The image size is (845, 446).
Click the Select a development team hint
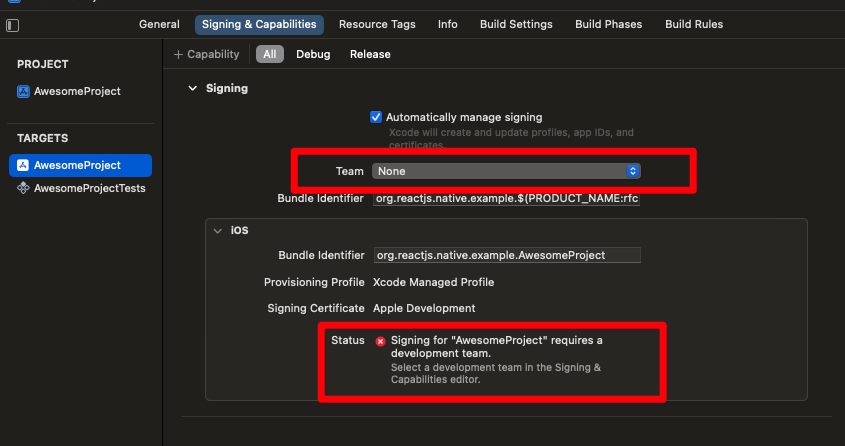point(496,373)
